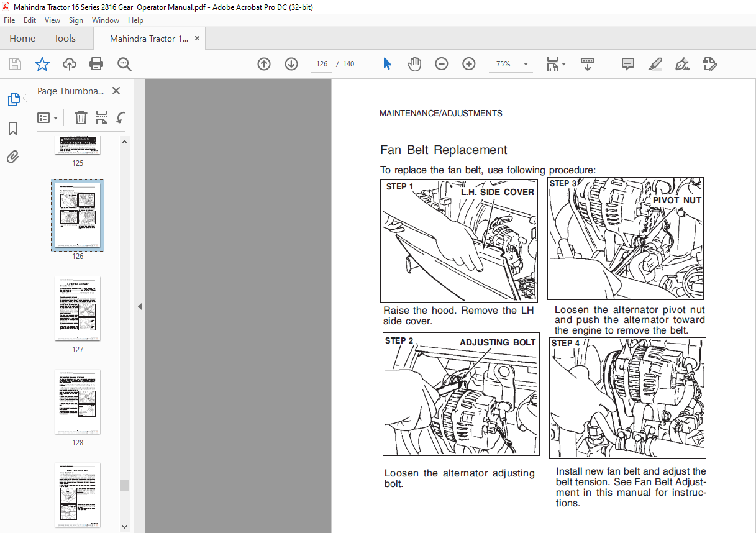Go to the previous page

[264, 64]
